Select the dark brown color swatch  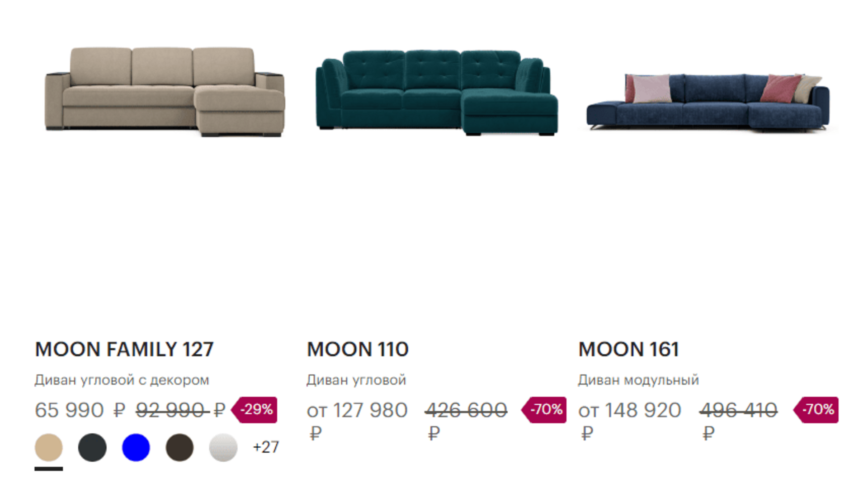click(179, 447)
